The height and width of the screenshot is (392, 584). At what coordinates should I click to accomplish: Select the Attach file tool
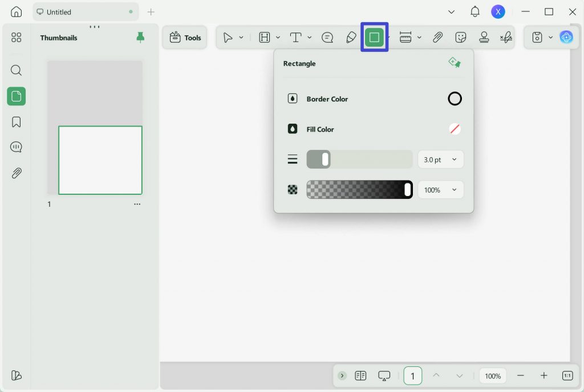point(437,38)
